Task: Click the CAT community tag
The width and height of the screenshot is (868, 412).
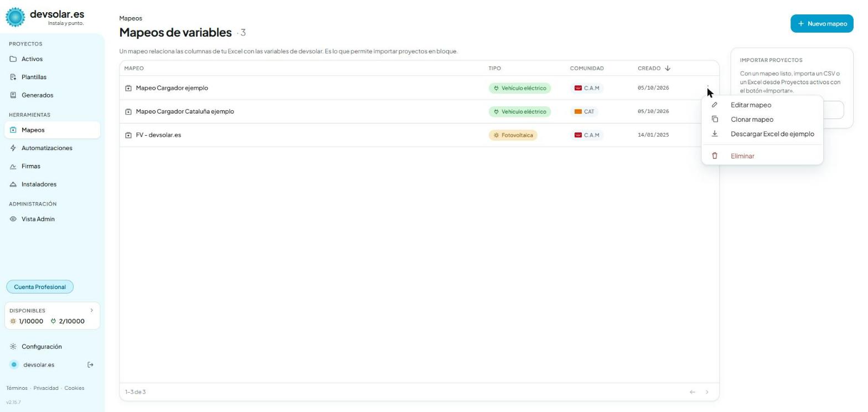Action: pyautogui.click(x=585, y=112)
